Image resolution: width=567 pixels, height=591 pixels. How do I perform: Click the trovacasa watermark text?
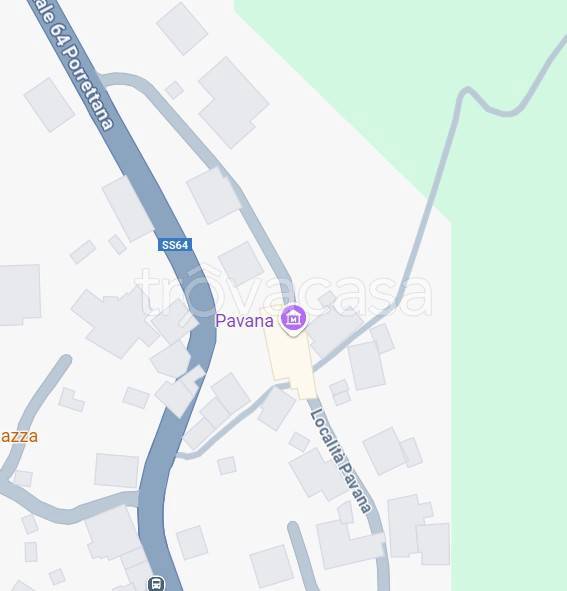point(284,292)
